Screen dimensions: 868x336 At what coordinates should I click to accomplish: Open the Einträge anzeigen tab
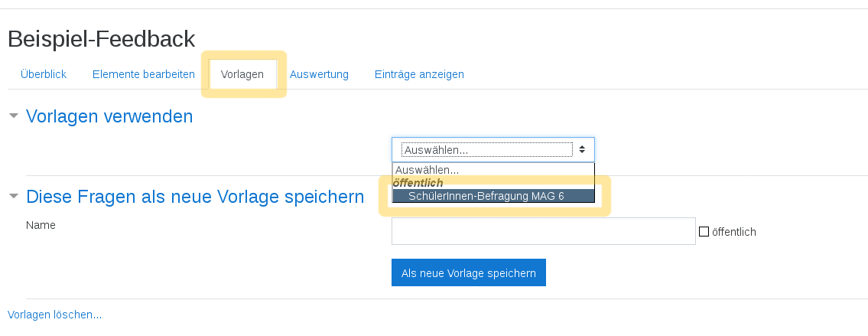[x=419, y=74]
